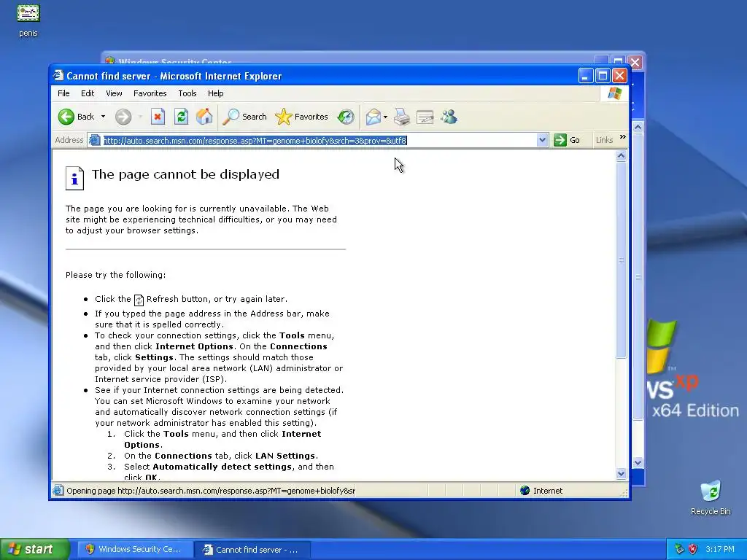Click the Print toolbar icon

point(402,117)
